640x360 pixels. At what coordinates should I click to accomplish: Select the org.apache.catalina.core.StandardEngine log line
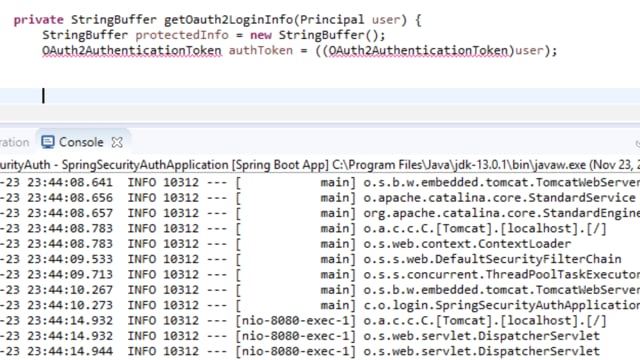320,213
